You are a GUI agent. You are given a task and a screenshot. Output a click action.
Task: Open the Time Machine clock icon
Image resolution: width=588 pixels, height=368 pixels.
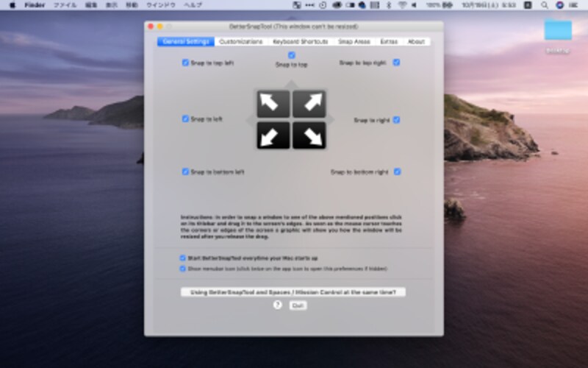tap(323, 5)
